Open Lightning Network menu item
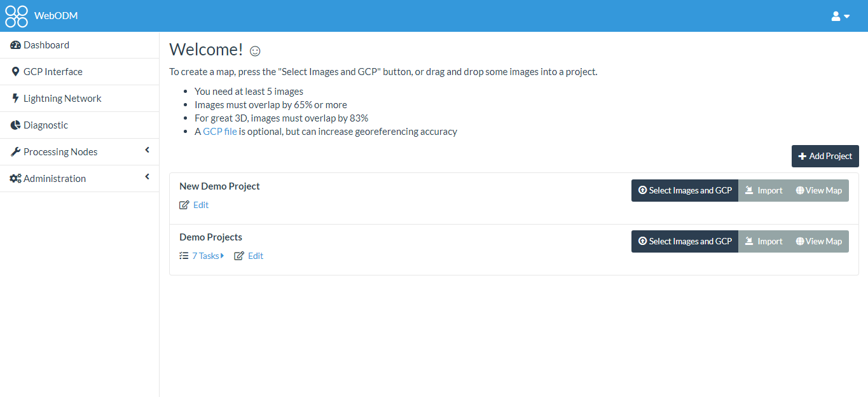868x397 pixels. [62, 99]
